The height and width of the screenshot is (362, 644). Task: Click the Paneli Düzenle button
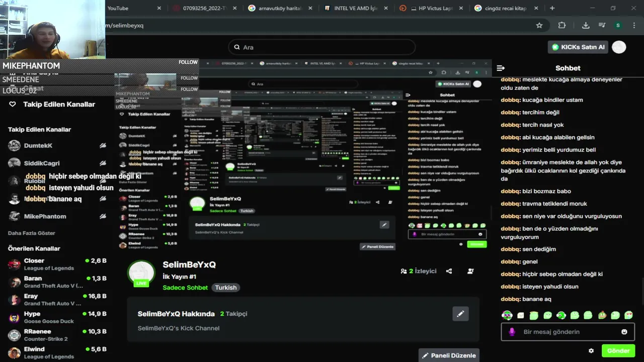coord(449,355)
